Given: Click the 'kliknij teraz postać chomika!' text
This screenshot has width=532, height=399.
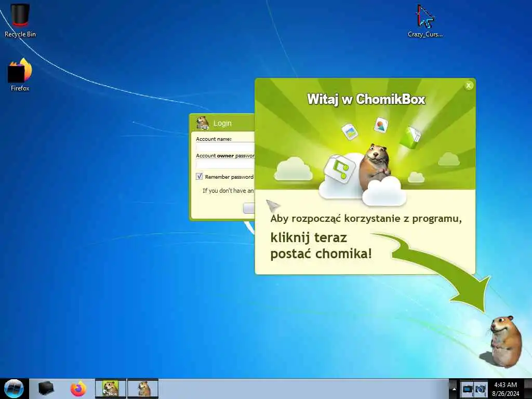Looking at the screenshot, I should [x=321, y=246].
